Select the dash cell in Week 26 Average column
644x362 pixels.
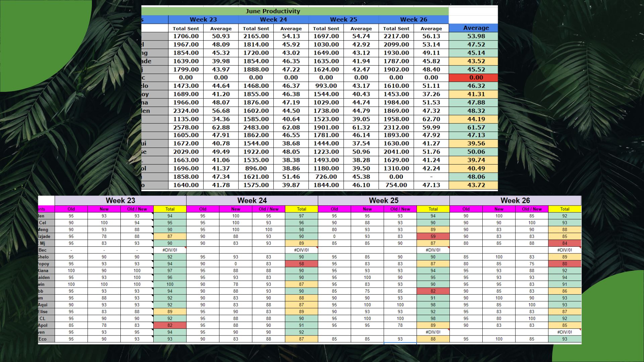(x=431, y=177)
